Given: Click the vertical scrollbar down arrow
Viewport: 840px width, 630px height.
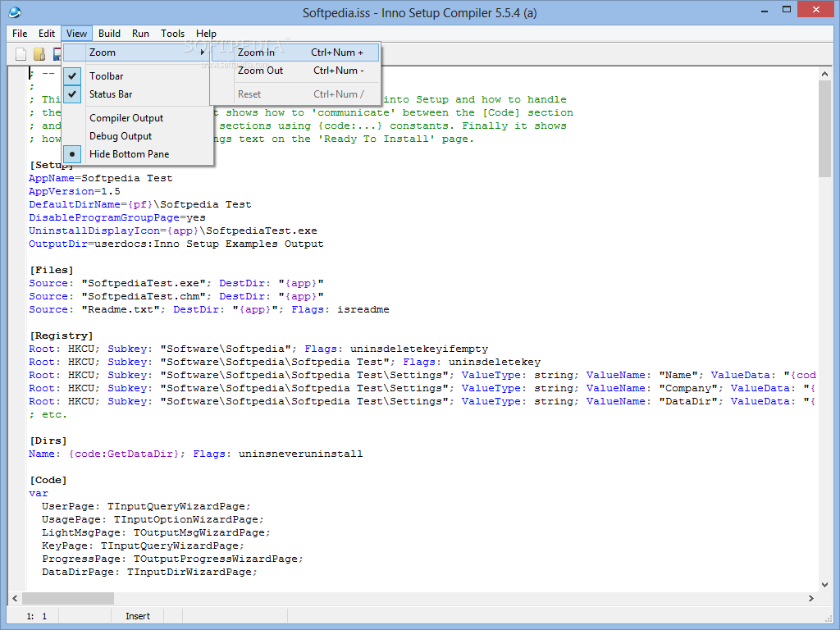Looking at the screenshot, I should tap(824, 585).
